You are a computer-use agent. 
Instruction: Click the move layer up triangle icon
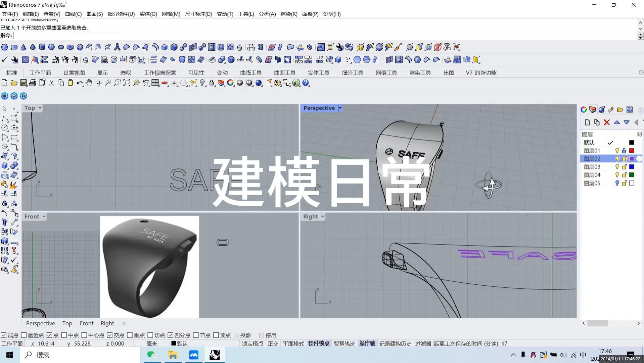tap(617, 122)
